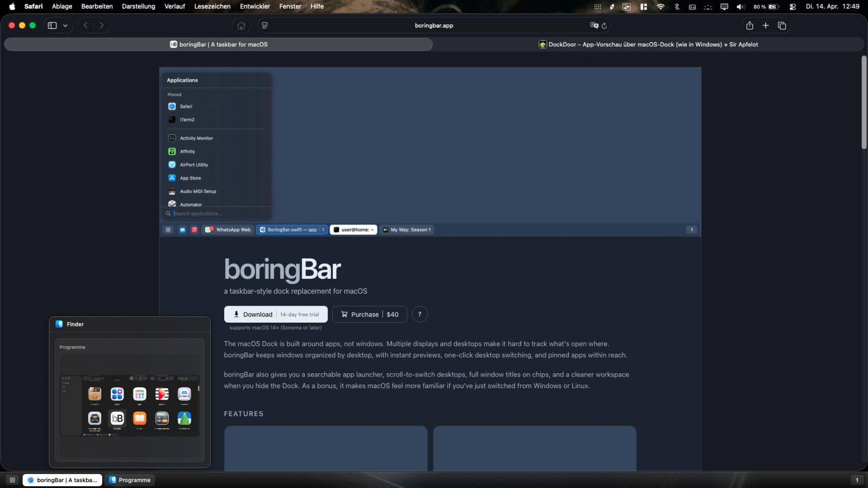Toggle the Safari sidebar button

[53, 26]
